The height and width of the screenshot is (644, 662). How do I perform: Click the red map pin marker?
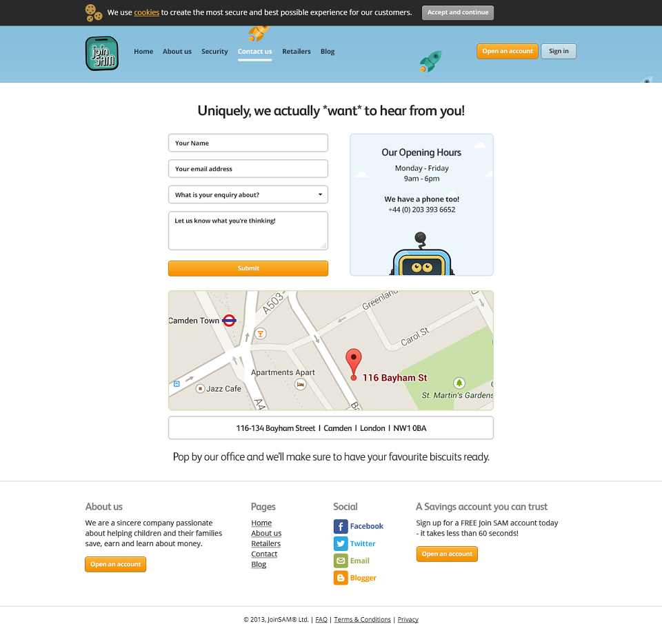tap(353, 364)
